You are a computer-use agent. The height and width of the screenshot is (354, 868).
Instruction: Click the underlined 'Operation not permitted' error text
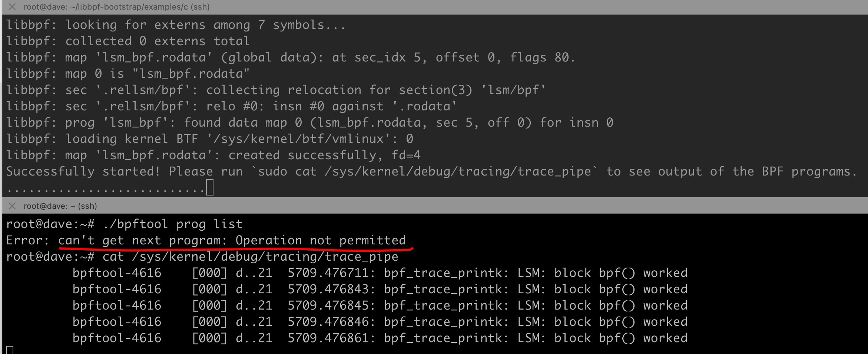(x=321, y=240)
